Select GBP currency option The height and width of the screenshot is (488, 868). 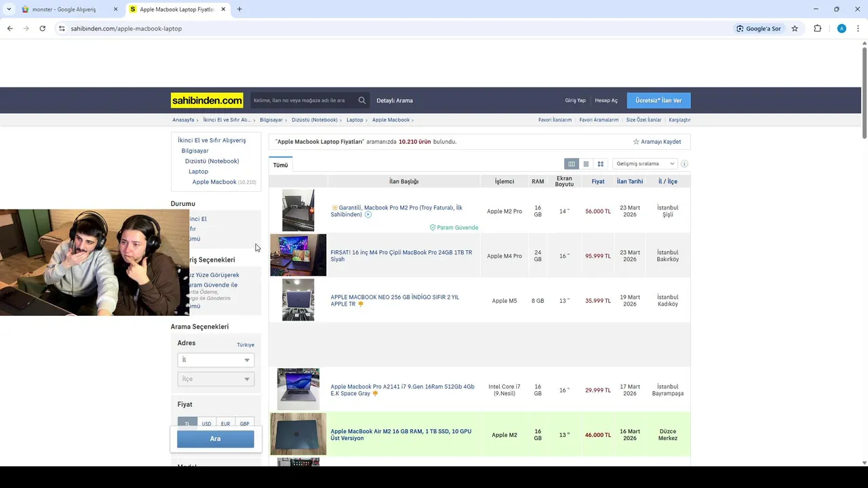point(244,424)
